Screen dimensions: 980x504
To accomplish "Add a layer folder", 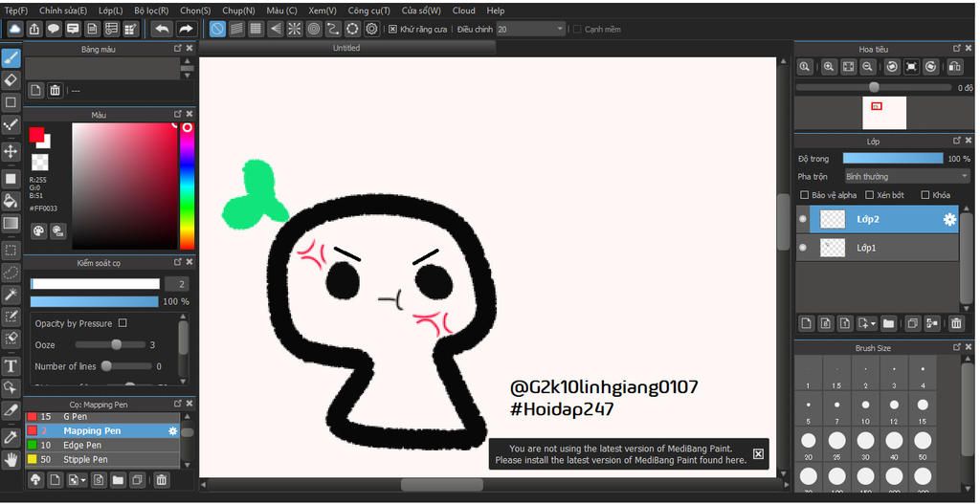I will click(x=888, y=323).
